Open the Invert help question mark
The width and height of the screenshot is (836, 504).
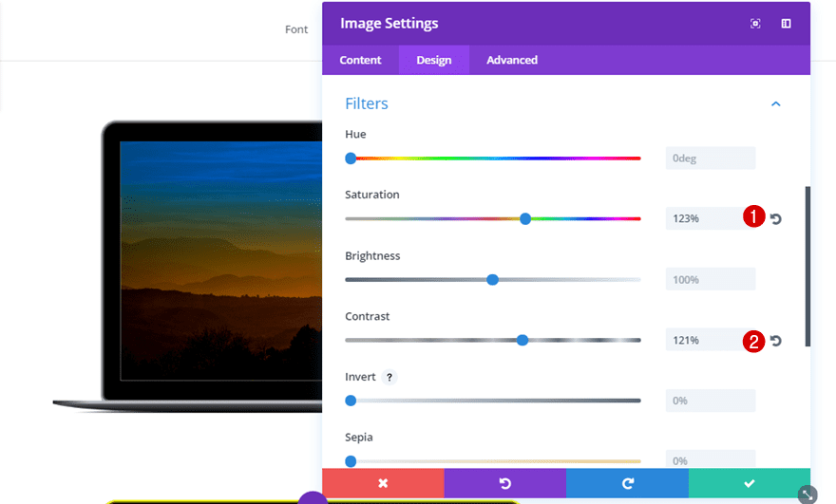tap(389, 377)
